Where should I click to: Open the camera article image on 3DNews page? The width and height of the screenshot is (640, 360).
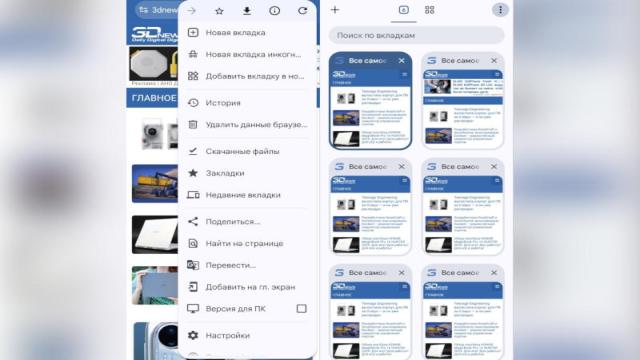(160, 134)
